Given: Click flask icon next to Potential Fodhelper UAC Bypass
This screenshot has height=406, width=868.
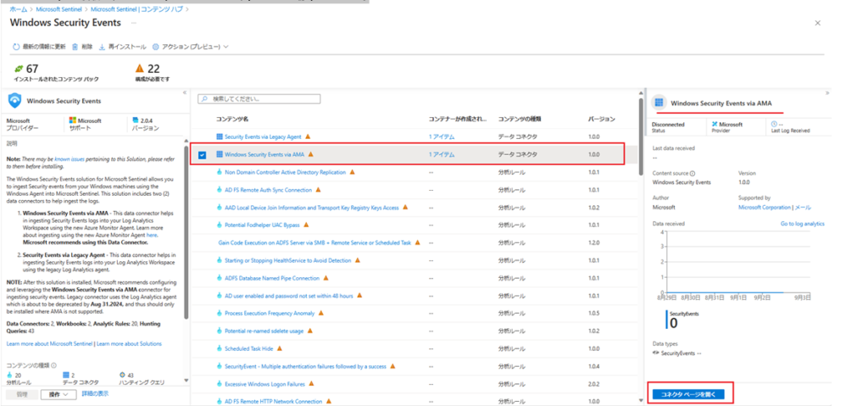Looking at the screenshot, I should (x=220, y=225).
